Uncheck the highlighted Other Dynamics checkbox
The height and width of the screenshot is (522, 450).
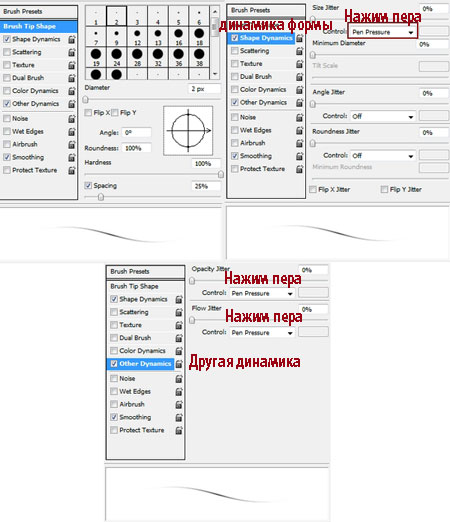(114, 364)
